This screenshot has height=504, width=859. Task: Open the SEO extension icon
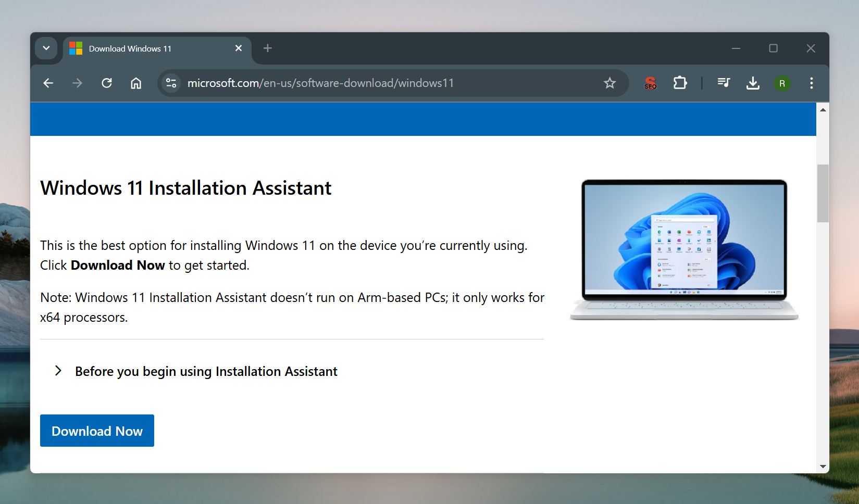[650, 83]
